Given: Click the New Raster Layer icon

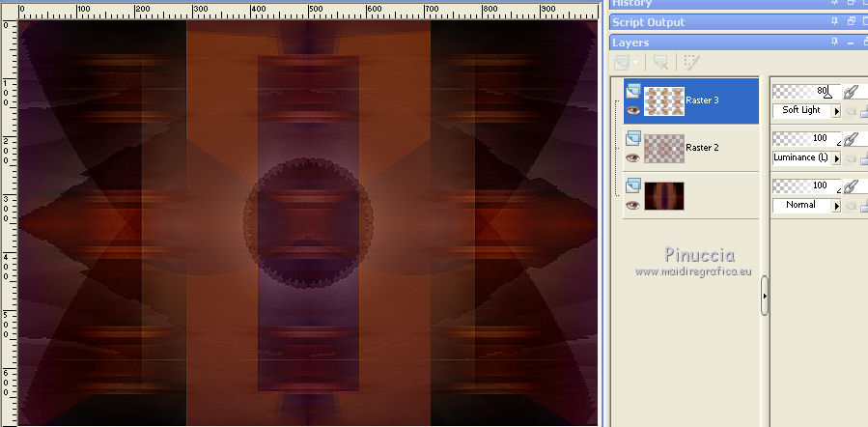Looking at the screenshot, I should (622, 63).
